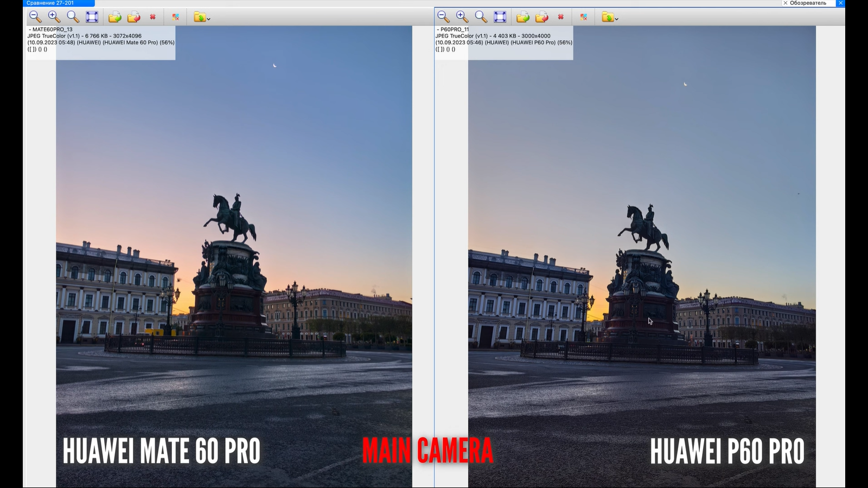This screenshot has height=488, width=868.
Task: Open the folder dropdown in left pane toolbar
Action: click(x=202, y=17)
